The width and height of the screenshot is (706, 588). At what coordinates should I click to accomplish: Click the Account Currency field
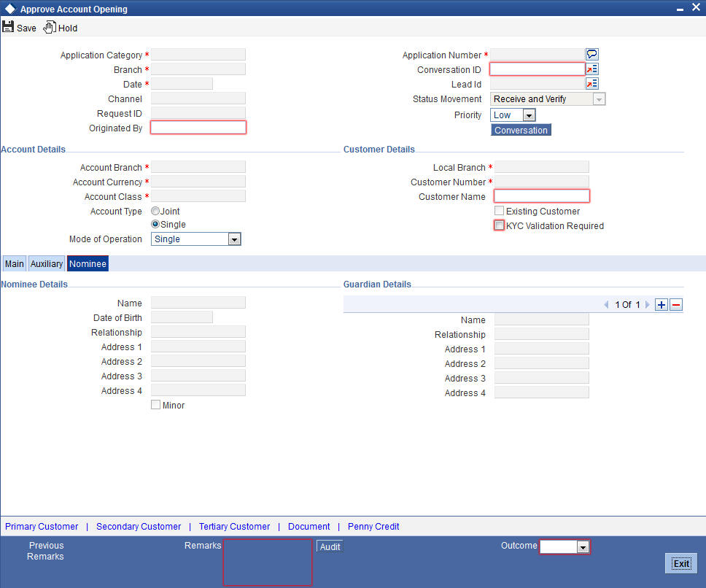(x=198, y=182)
